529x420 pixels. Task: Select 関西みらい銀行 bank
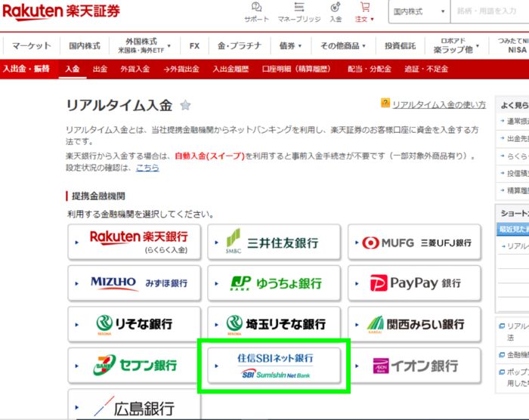click(x=414, y=324)
